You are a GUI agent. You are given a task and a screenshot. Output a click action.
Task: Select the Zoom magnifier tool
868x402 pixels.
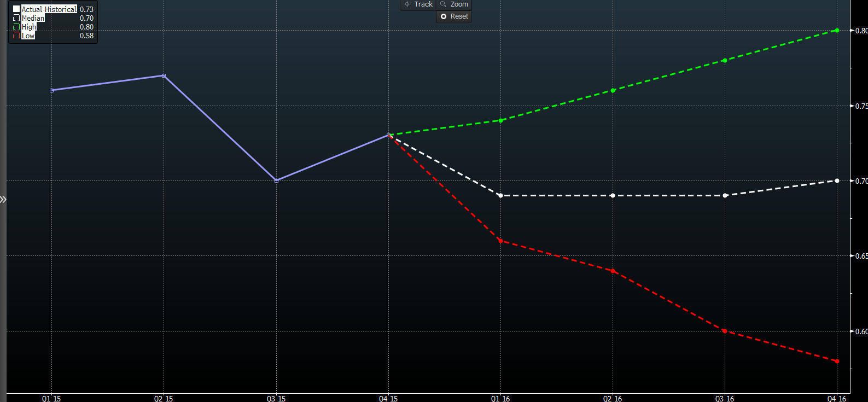(x=454, y=4)
